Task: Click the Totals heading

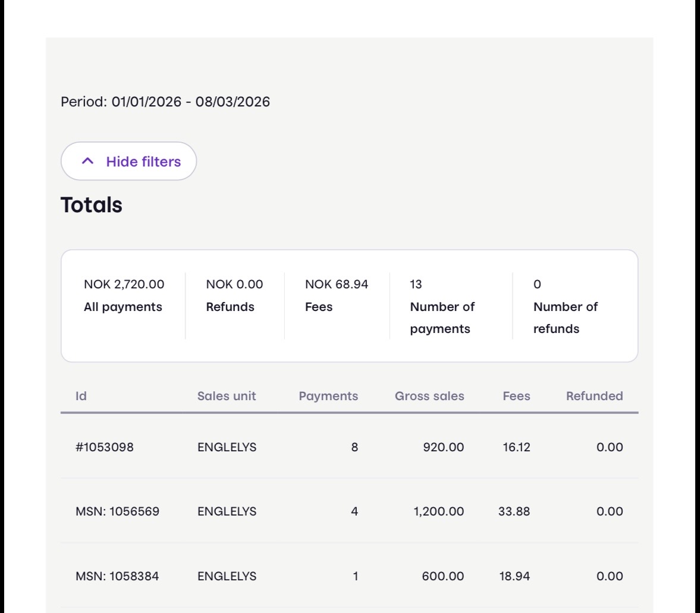Action: 92,205
